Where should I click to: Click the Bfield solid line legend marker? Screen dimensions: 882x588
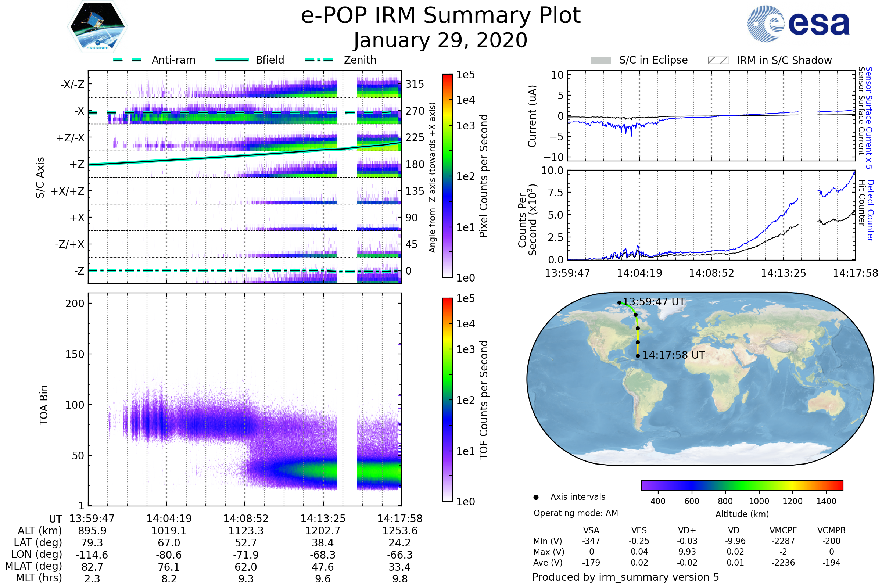coord(232,60)
